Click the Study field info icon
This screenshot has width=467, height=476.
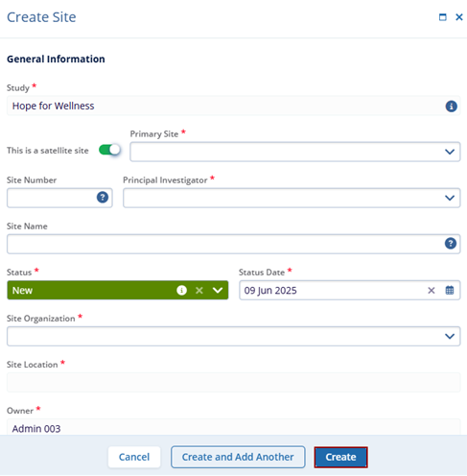click(x=451, y=107)
